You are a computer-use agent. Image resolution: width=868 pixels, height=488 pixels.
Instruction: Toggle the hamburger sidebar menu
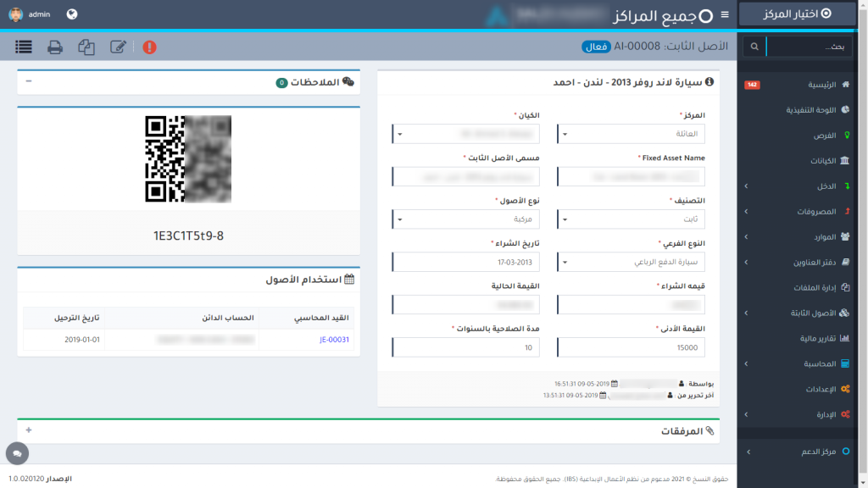point(724,14)
